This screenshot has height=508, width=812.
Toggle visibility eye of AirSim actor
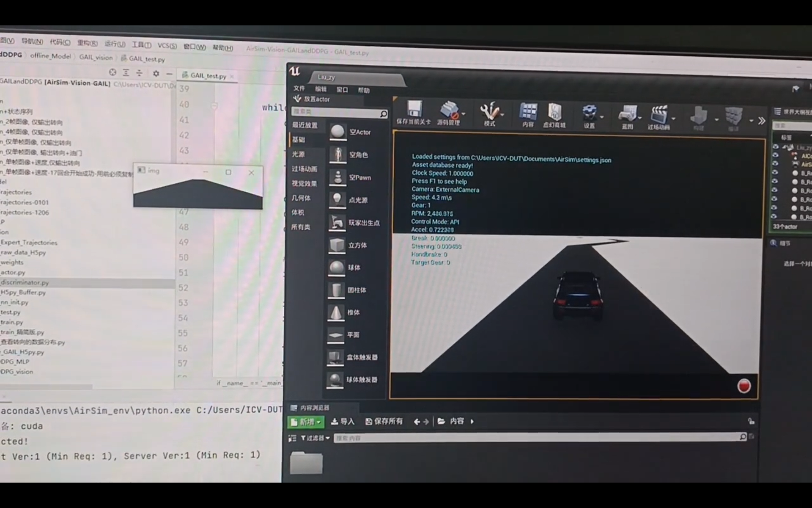click(775, 163)
